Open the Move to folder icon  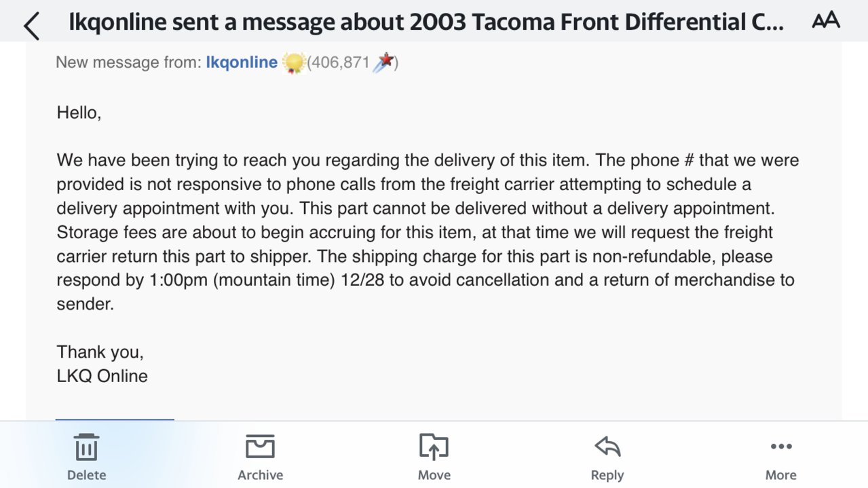pos(434,447)
